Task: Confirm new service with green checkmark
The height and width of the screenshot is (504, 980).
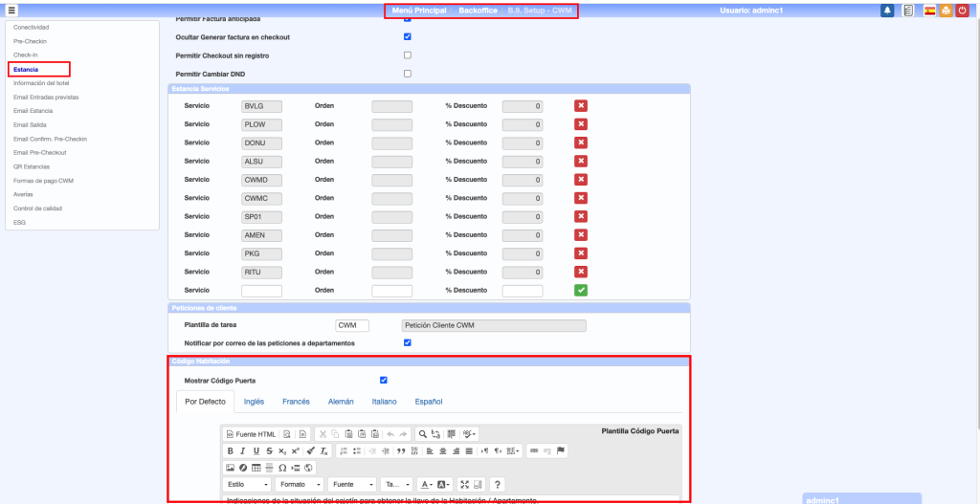Action: click(x=581, y=291)
